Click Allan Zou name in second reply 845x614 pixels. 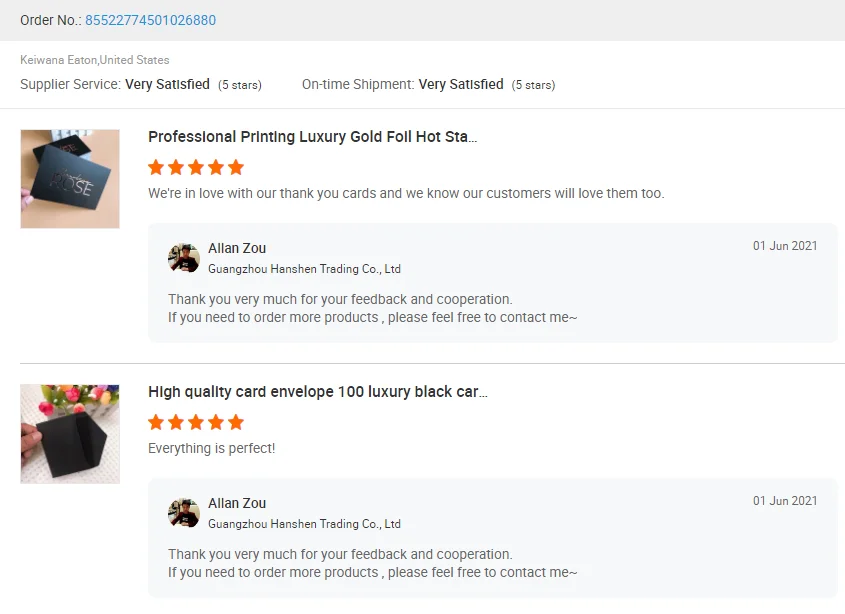pyautogui.click(x=237, y=503)
